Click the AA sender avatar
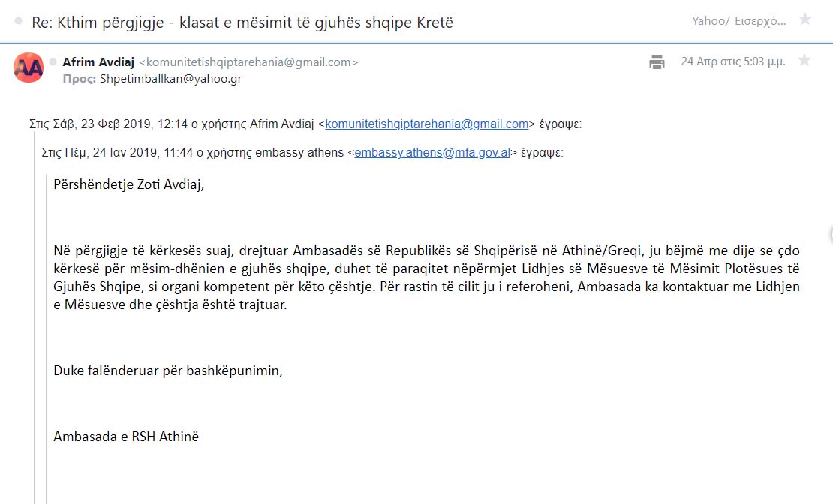This screenshot has width=833, height=504. [29, 67]
